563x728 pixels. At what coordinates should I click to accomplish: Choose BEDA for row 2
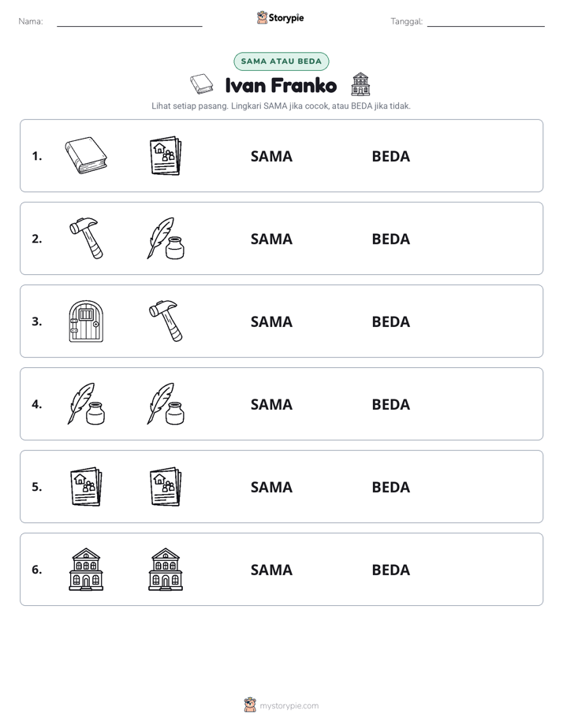[x=390, y=239]
